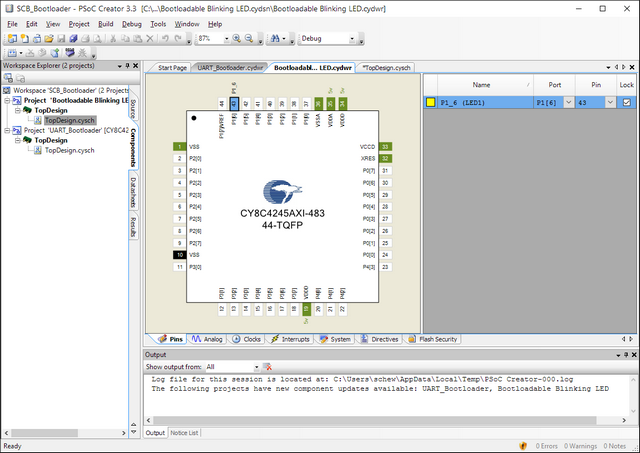Viewport: 640px width, 453px height.
Task: Switch to the Clocks tab
Action: (247, 339)
